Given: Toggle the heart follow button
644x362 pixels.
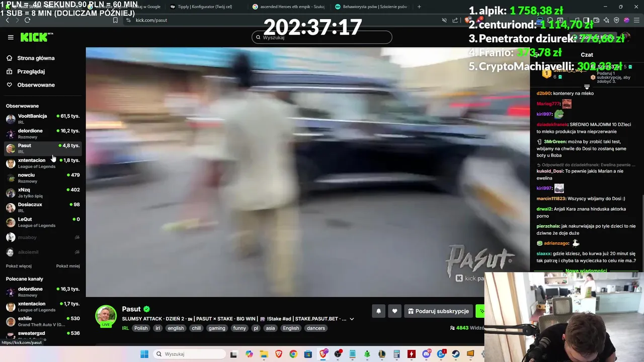Looking at the screenshot, I should click(x=394, y=311).
